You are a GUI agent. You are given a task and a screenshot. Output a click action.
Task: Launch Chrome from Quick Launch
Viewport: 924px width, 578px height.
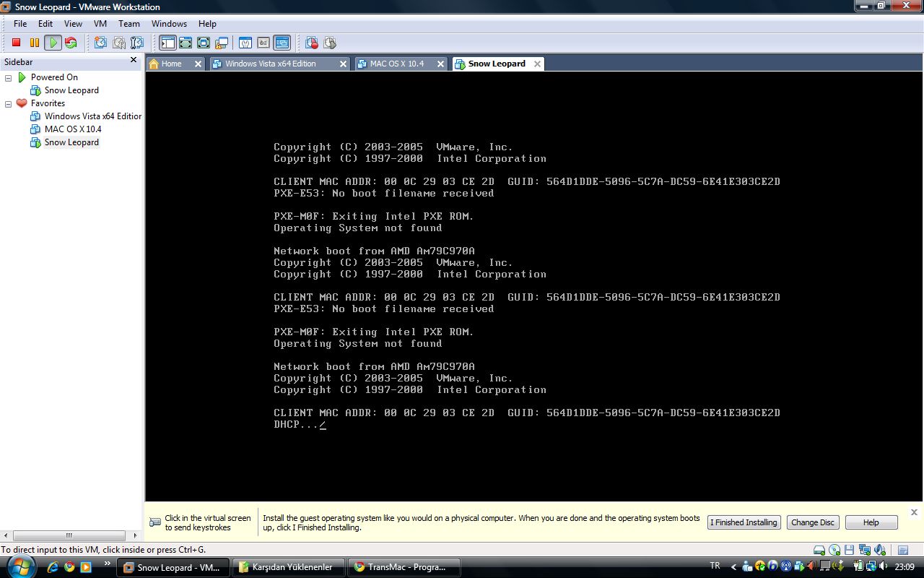[x=69, y=567]
